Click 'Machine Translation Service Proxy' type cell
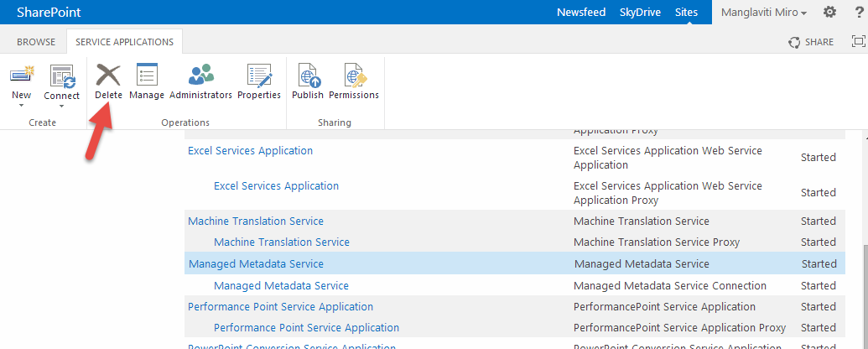868x349 pixels. [x=657, y=242]
